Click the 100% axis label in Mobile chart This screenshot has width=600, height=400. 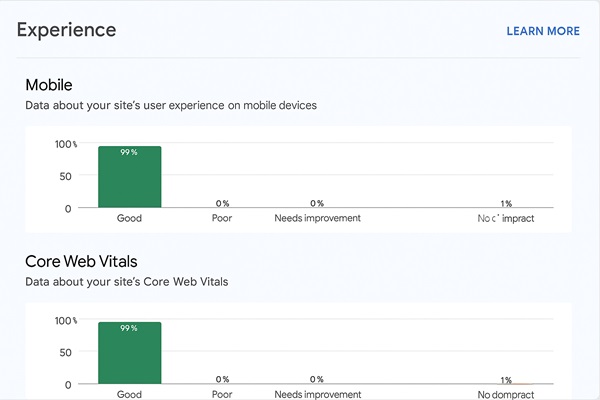66,144
